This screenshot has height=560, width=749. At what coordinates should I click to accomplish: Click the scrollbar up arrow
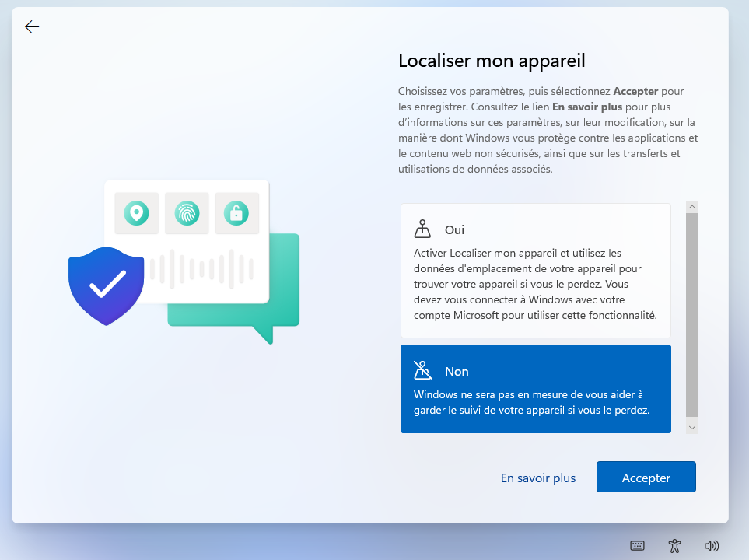(x=692, y=207)
